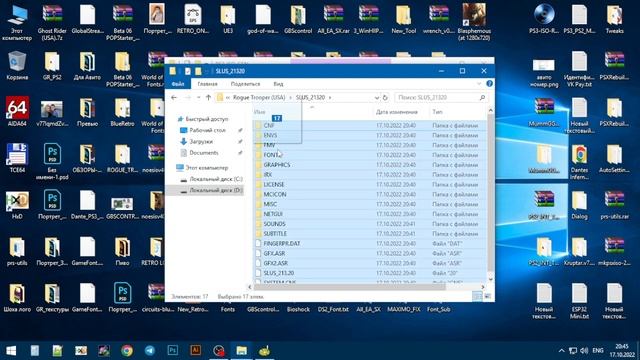
Task: Expand the ribbon with chevron
Action: coord(479,84)
